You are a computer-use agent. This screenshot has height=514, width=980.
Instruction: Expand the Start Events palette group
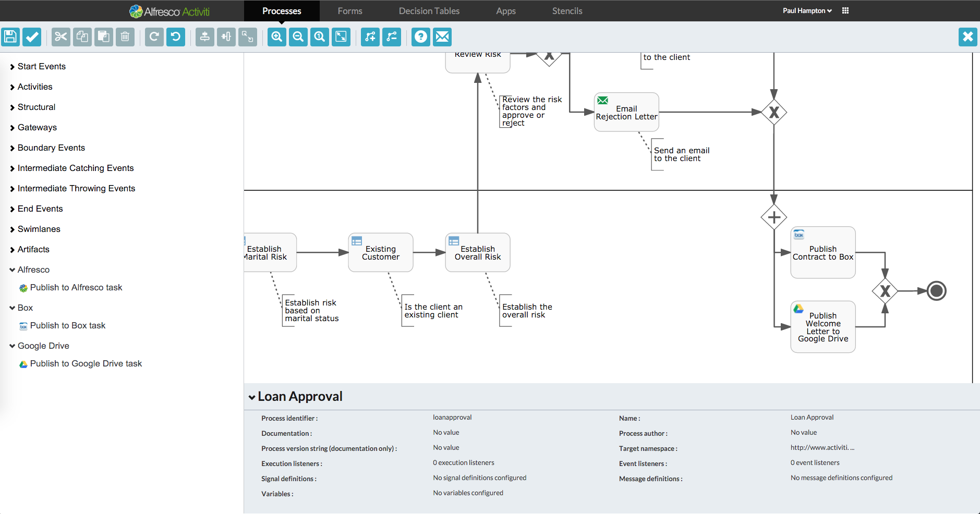point(41,66)
